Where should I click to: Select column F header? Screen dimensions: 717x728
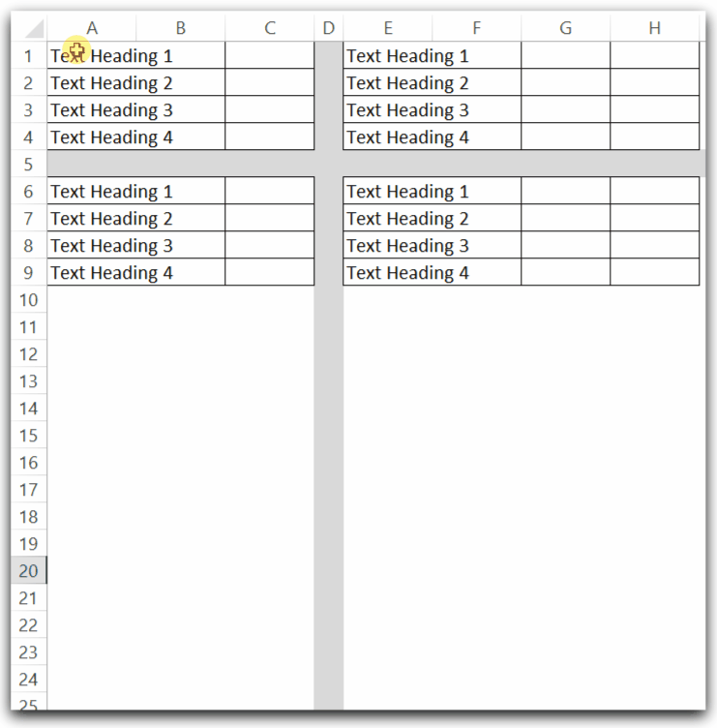click(x=477, y=28)
